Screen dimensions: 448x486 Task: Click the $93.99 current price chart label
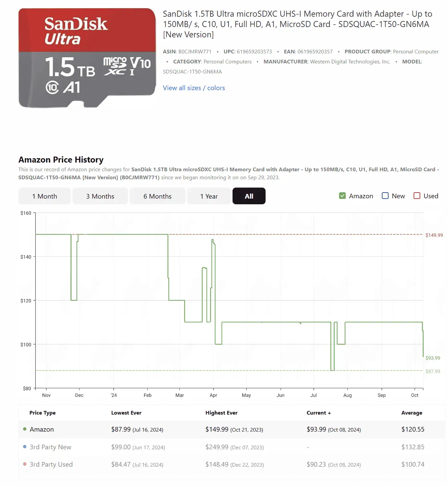(433, 358)
